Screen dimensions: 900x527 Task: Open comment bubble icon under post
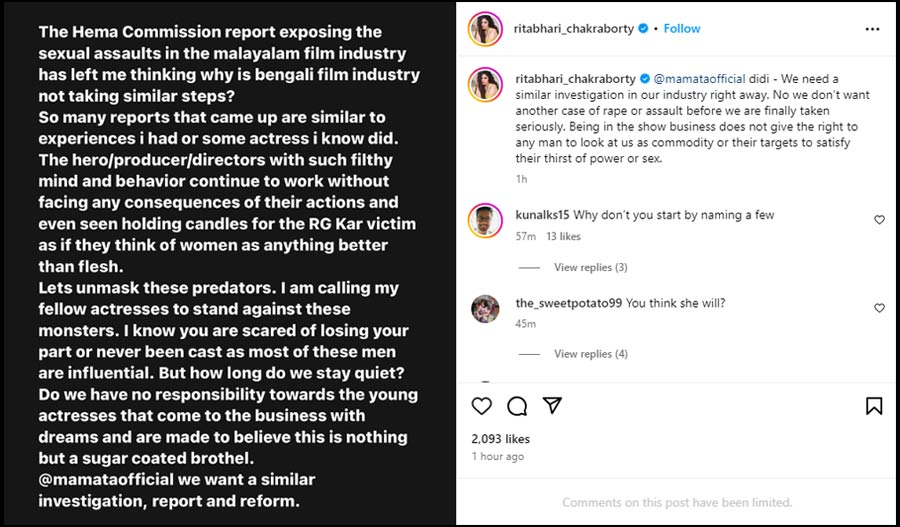click(x=517, y=406)
